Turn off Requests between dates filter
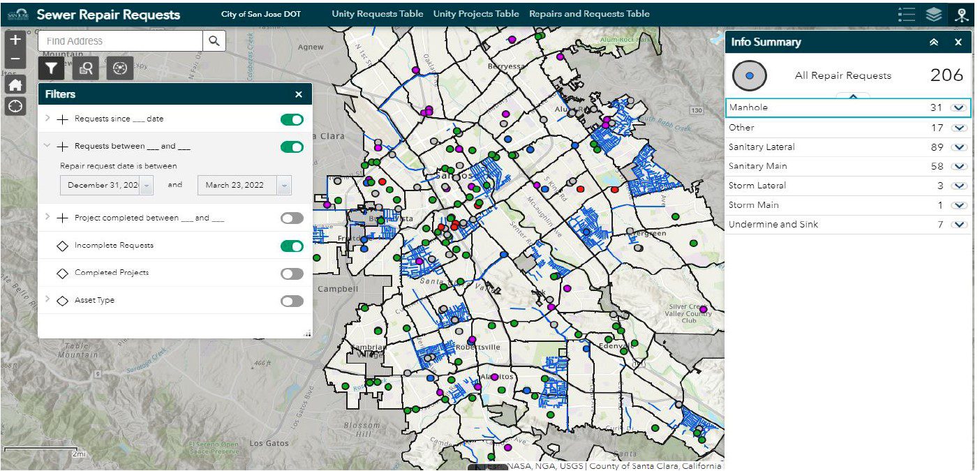This screenshot has width=980, height=471. (292, 147)
